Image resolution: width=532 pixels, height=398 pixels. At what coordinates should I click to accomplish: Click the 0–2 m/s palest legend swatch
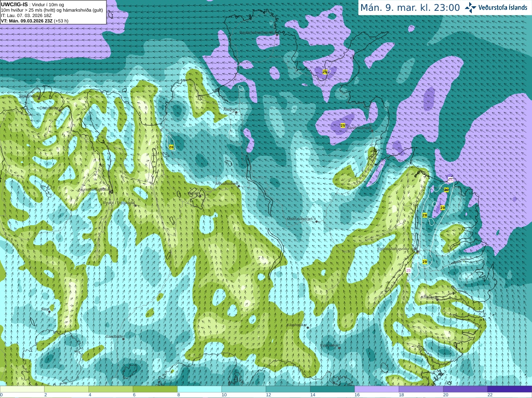tap(22, 389)
